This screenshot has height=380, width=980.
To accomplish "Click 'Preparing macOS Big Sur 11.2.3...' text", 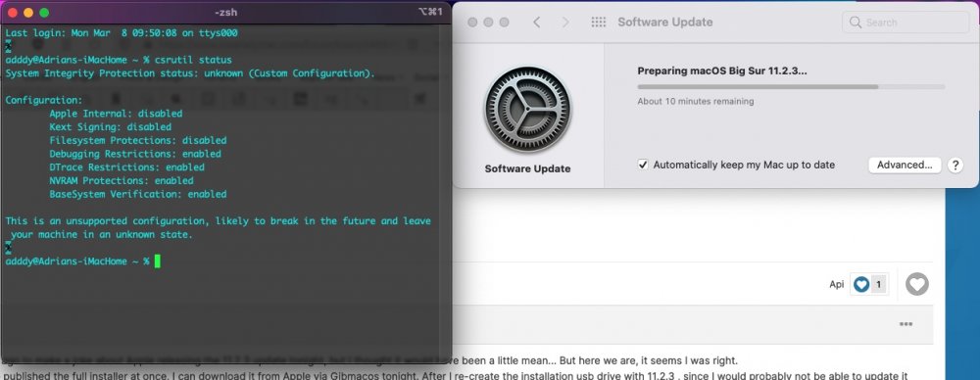I will coord(722,71).
